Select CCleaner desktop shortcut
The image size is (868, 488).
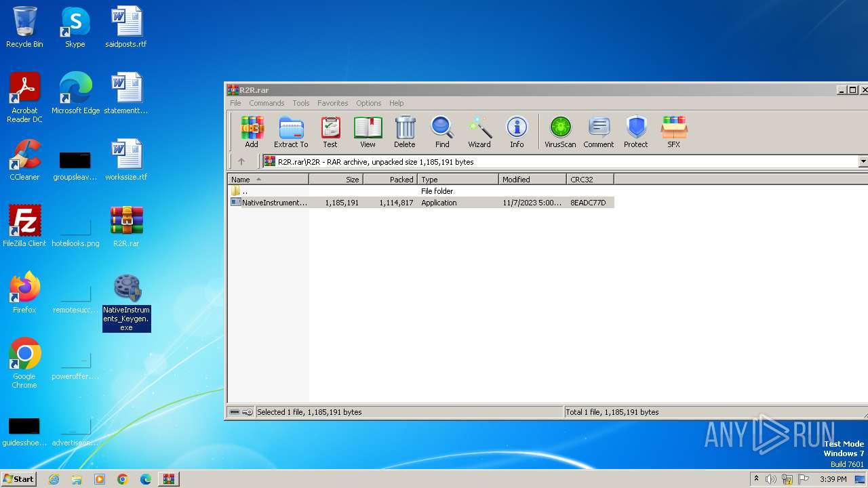point(24,160)
